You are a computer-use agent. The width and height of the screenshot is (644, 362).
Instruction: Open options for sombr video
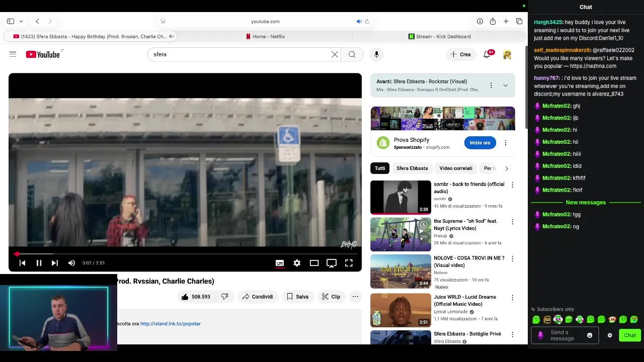(512, 185)
